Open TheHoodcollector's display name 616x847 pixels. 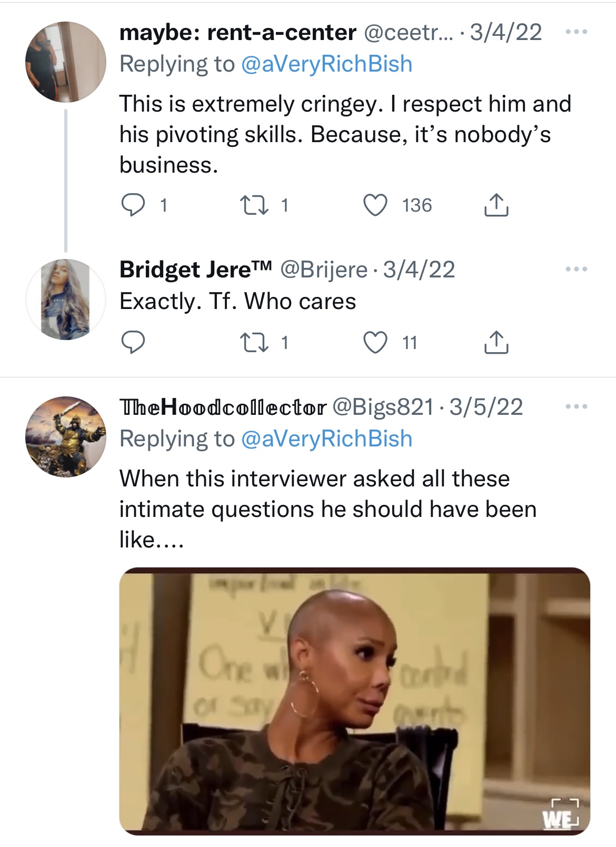click(223, 407)
